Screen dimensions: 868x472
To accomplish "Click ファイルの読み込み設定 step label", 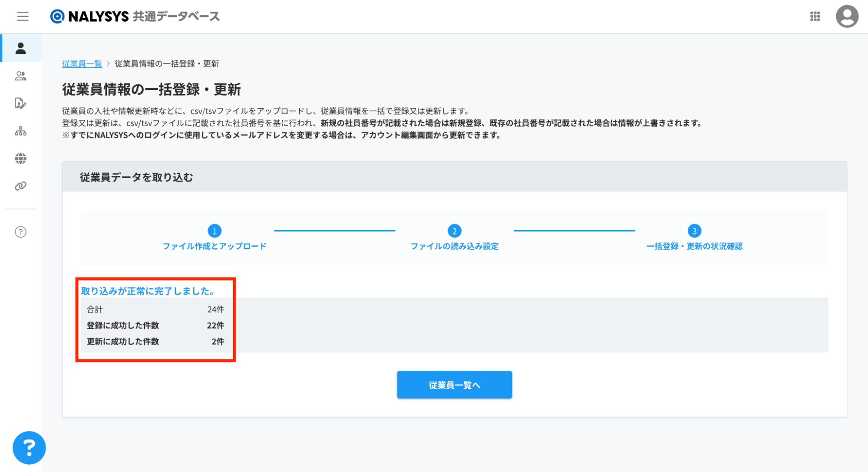I will click(x=454, y=246).
